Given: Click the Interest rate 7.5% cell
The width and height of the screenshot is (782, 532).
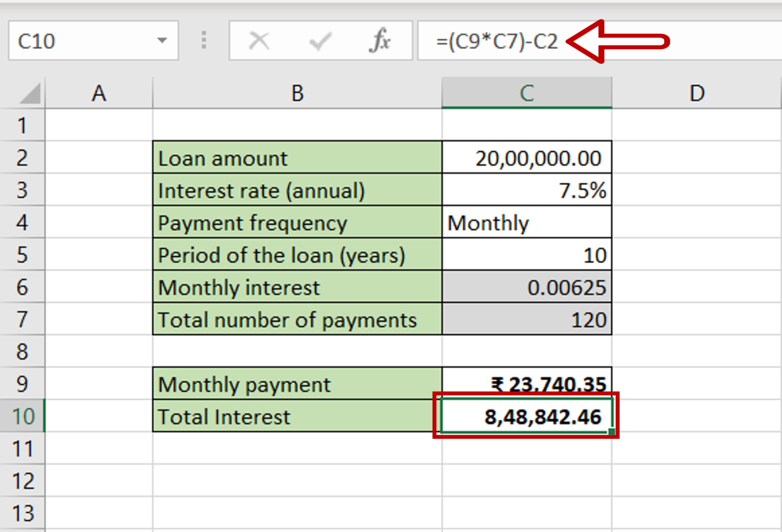Looking at the screenshot, I should click(x=526, y=190).
